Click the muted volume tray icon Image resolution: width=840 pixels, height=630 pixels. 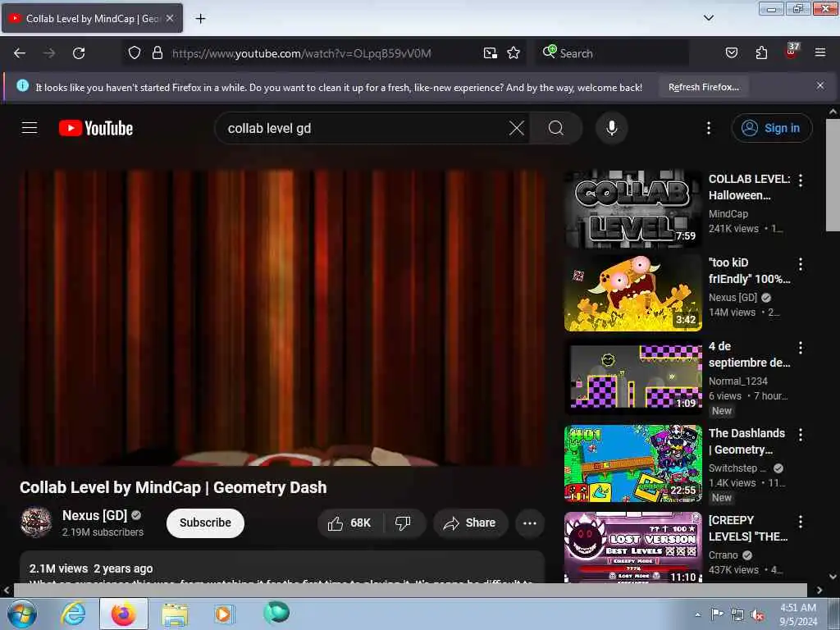click(757, 615)
